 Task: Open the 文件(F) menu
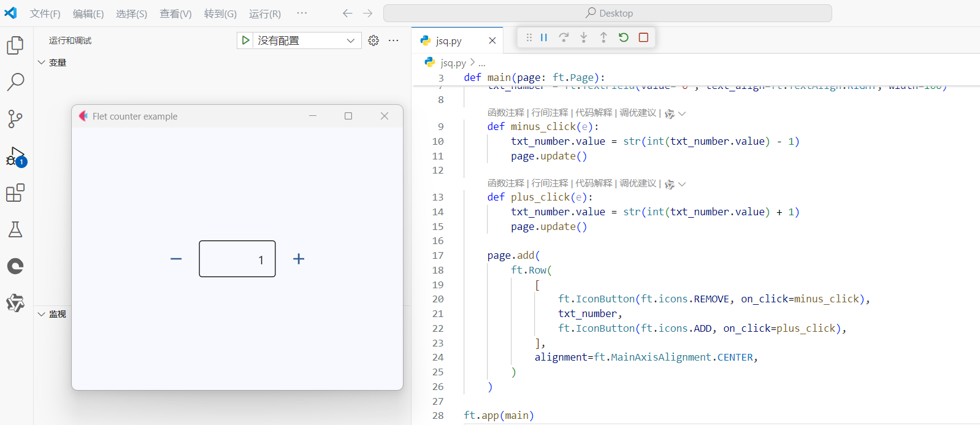[x=45, y=13]
